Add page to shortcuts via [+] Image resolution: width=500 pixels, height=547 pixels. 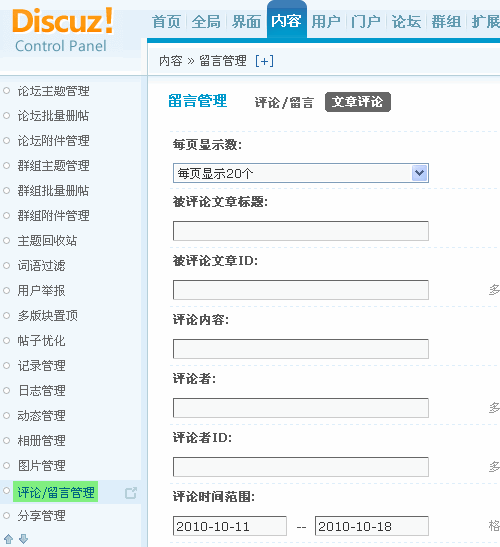(x=264, y=61)
